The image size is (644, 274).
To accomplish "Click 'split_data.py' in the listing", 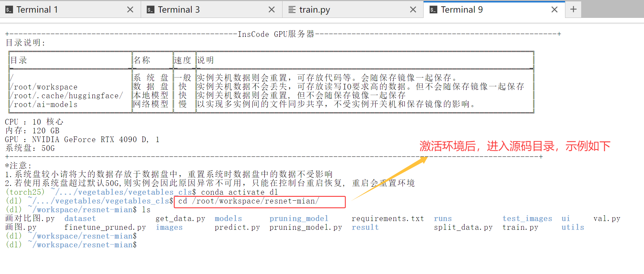I will click(x=463, y=227).
